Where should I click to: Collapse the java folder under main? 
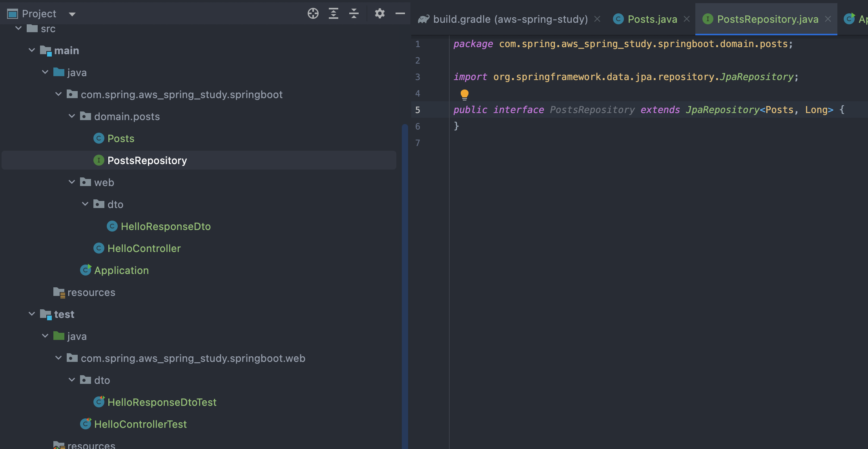tap(45, 72)
